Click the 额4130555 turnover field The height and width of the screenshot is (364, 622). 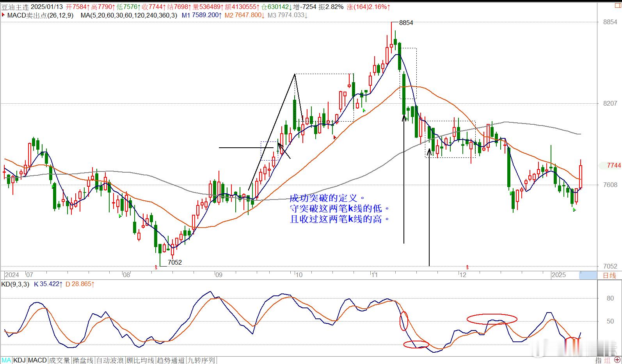point(242,7)
